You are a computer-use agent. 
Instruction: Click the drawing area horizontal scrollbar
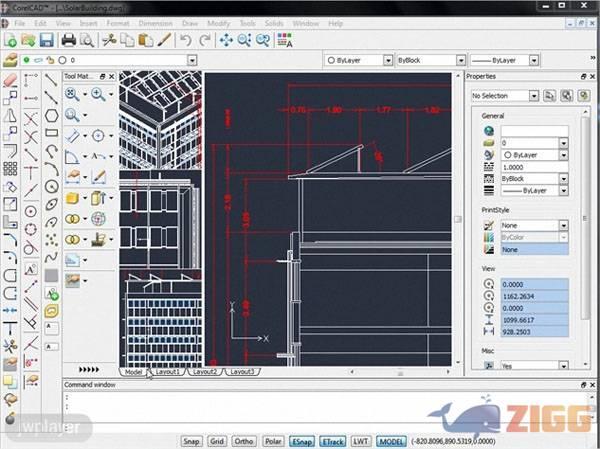pos(400,372)
